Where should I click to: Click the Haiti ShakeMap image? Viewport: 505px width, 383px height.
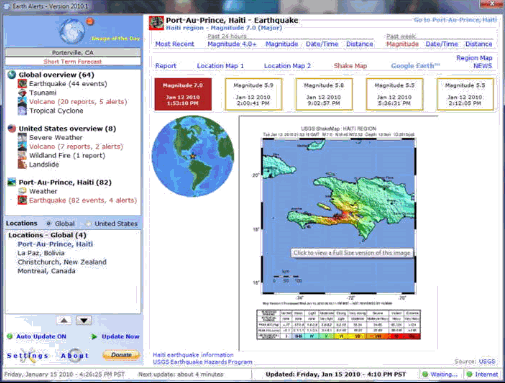(x=339, y=216)
